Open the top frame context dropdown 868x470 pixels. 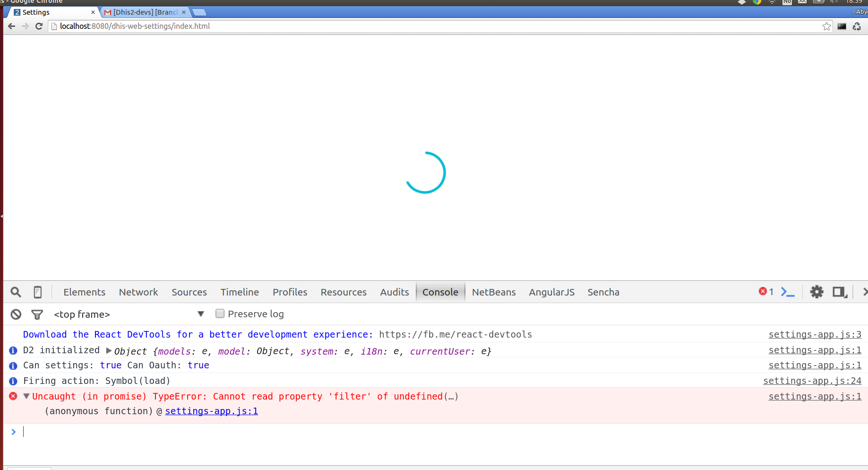click(129, 314)
